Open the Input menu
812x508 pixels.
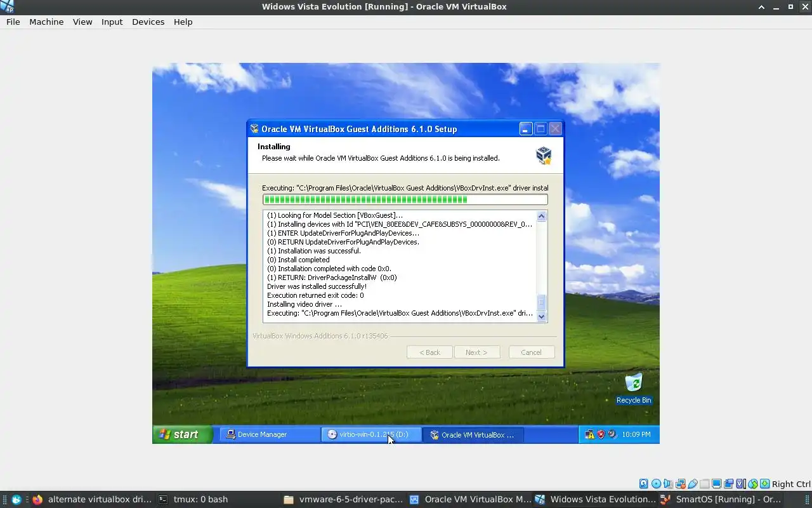coord(112,22)
